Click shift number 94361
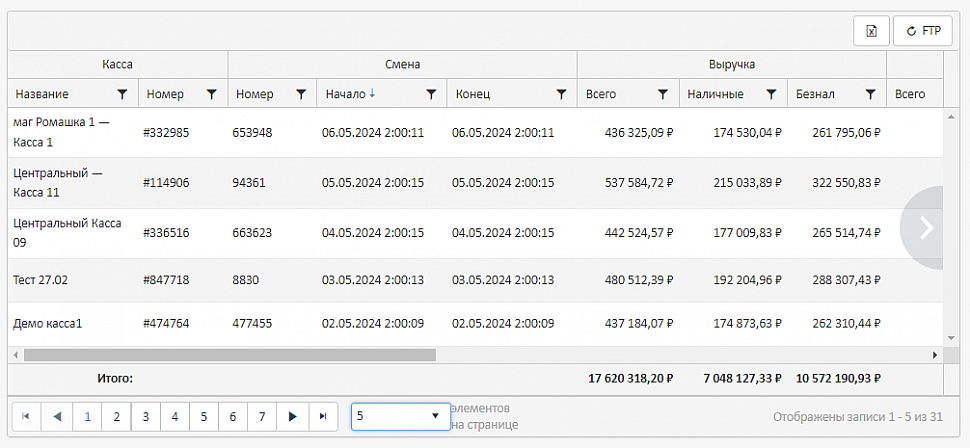This screenshot has width=970, height=448. coord(249,183)
